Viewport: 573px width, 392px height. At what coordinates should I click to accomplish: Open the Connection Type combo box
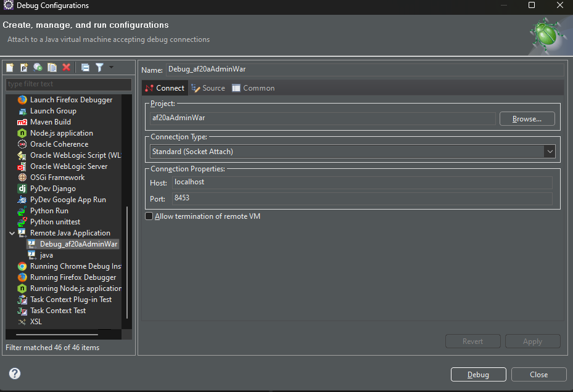[353, 152]
